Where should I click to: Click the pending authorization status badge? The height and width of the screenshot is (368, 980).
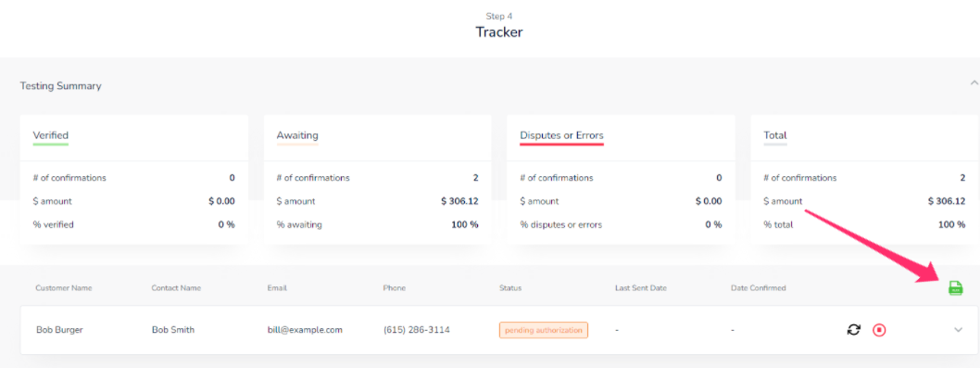point(543,330)
